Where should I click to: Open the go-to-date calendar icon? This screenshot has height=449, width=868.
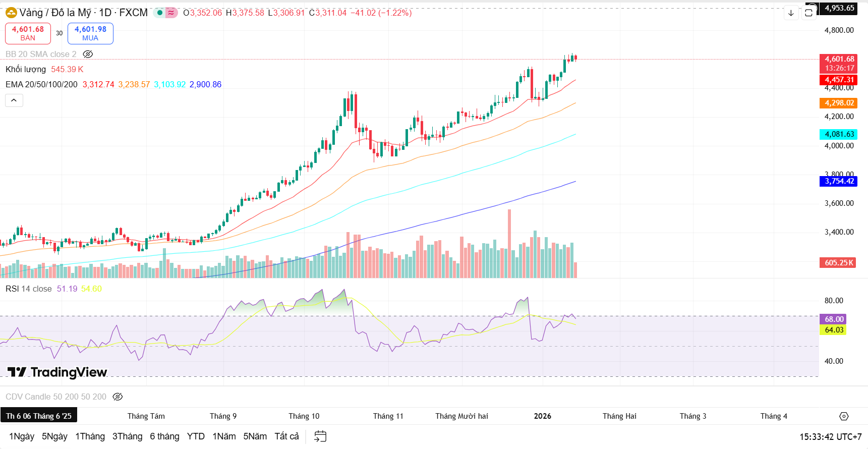click(320, 436)
